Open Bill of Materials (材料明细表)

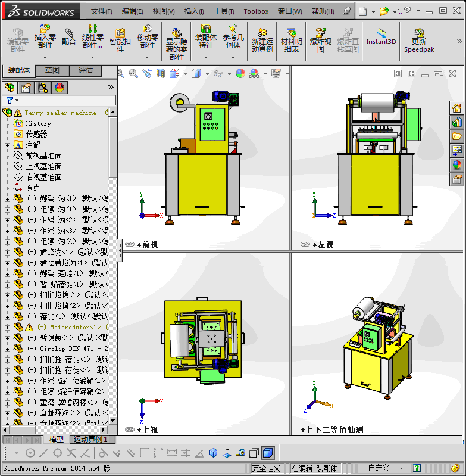(292, 40)
